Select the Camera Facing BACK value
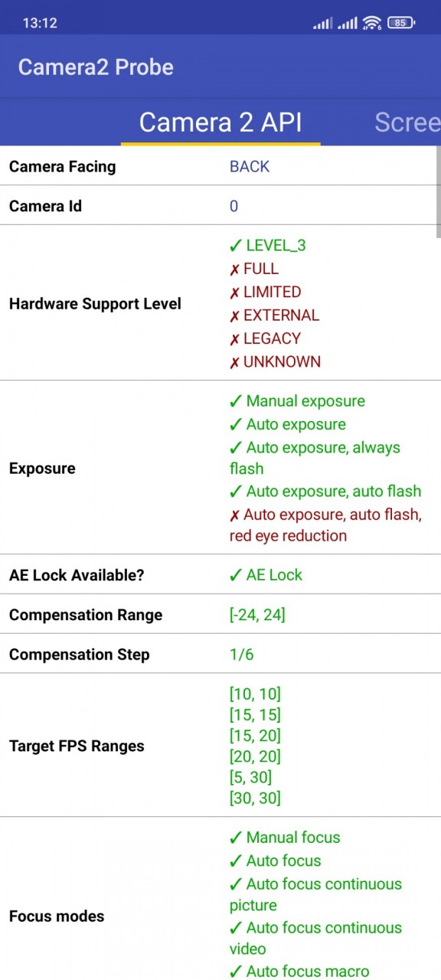Image resolution: width=441 pixels, height=980 pixels. point(250,166)
